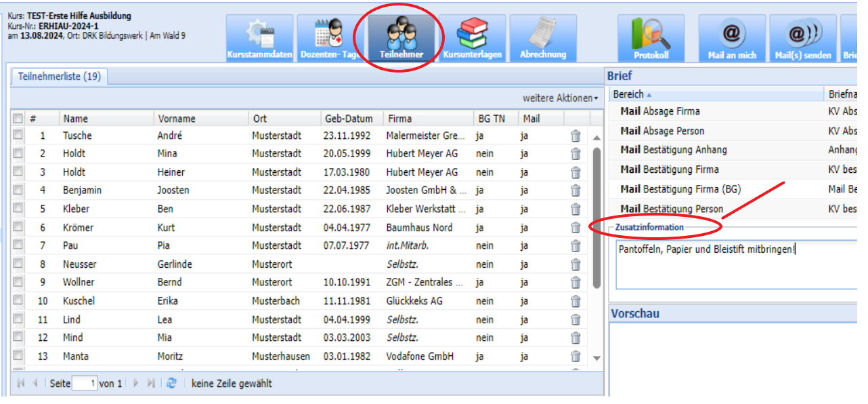
Task: Check the select-all header checkbox
Action: pyautogui.click(x=18, y=118)
